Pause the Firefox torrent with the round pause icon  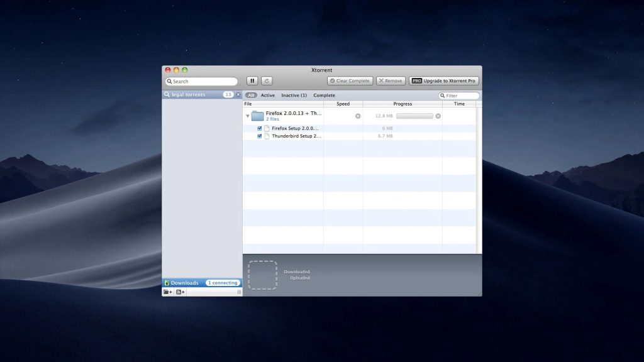click(358, 116)
